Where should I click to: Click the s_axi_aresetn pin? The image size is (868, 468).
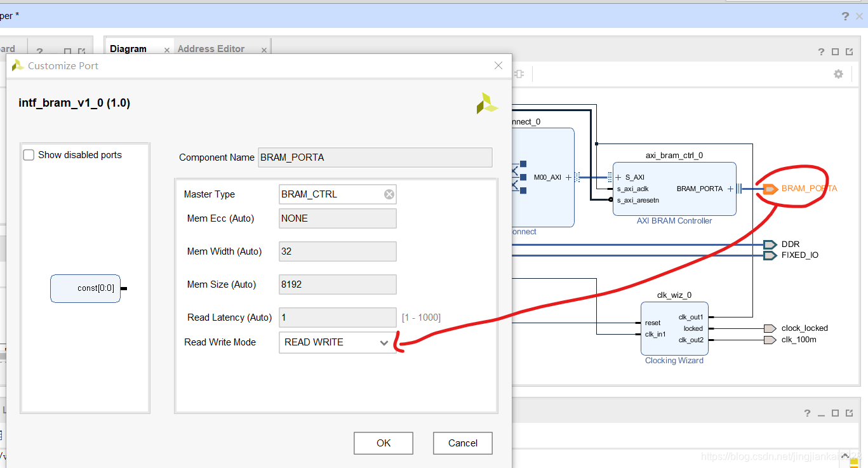(638, 200)
